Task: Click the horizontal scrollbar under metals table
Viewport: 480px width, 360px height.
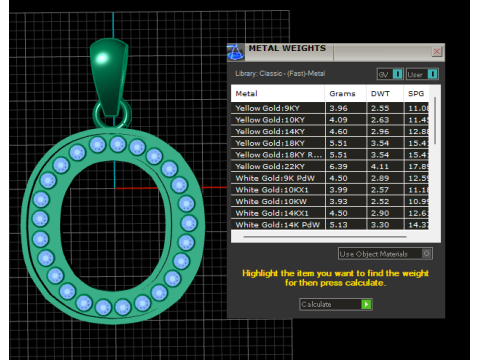Action: point(325,237)
